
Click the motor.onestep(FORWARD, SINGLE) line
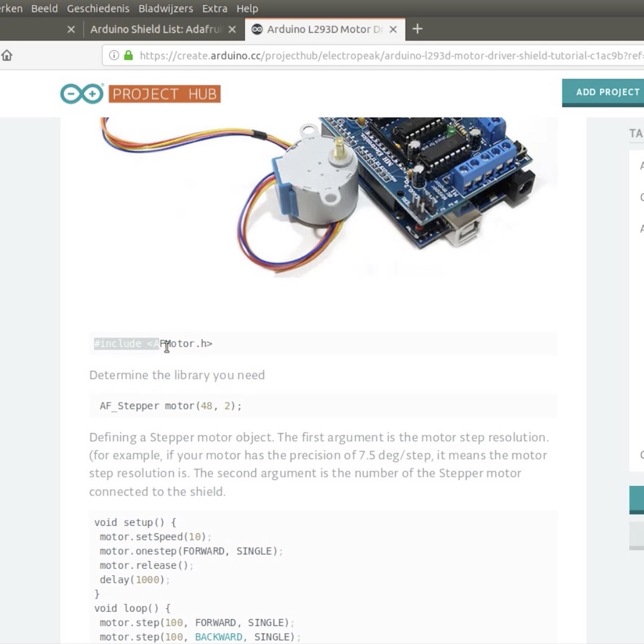(191, 551)
